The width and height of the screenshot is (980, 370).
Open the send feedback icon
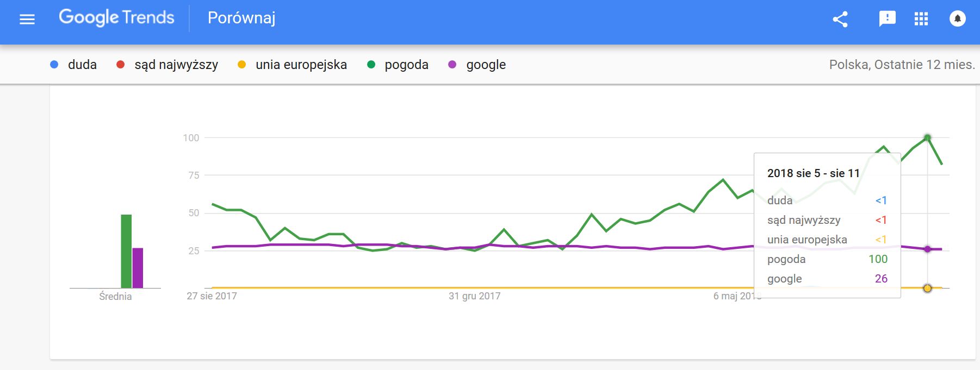(x=887, y=19)
